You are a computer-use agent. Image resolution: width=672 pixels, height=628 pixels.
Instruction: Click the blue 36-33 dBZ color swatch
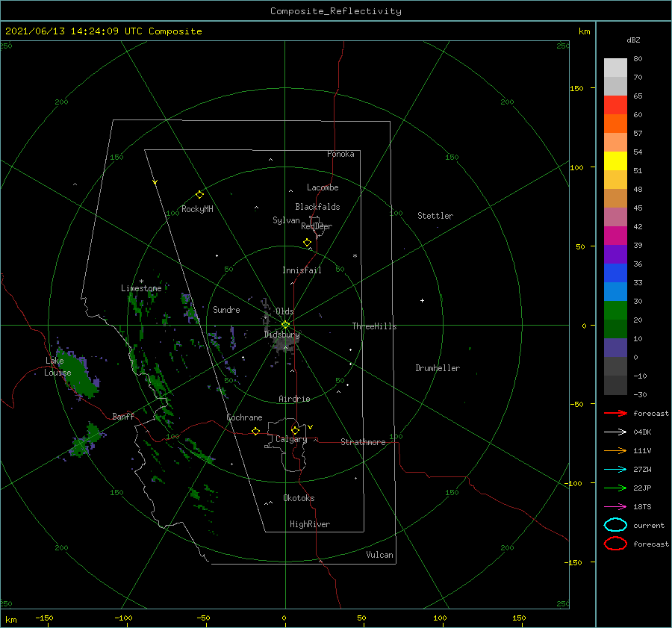click(x=615, y=273)
